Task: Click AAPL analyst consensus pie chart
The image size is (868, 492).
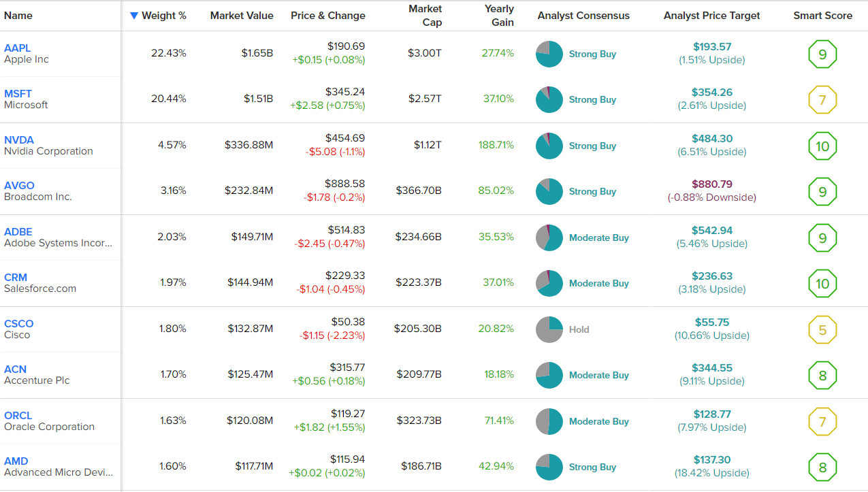Action: pos(549,54)
